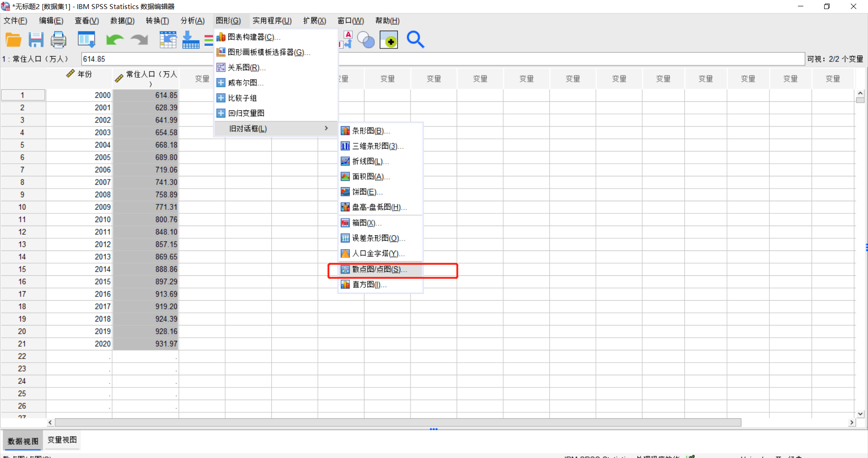Click the magnifying glass search icon
Image resolution: width=868 pixels, height=458 pixels.
pyautogui.click(x=415, y=40)
